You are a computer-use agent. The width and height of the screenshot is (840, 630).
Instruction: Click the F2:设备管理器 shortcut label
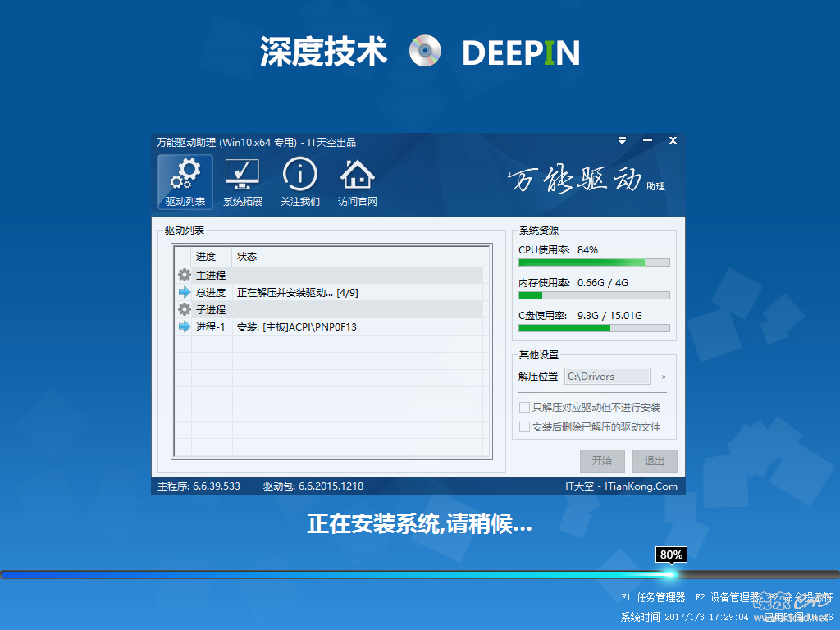[x=727, y=597]
